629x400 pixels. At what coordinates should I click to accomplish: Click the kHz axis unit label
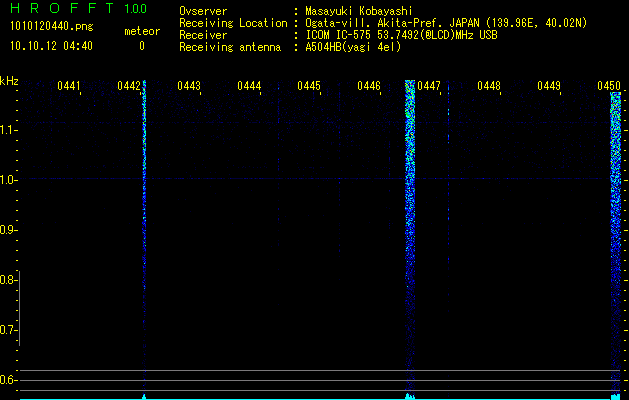pyautogui.click(x=9, y=81)
